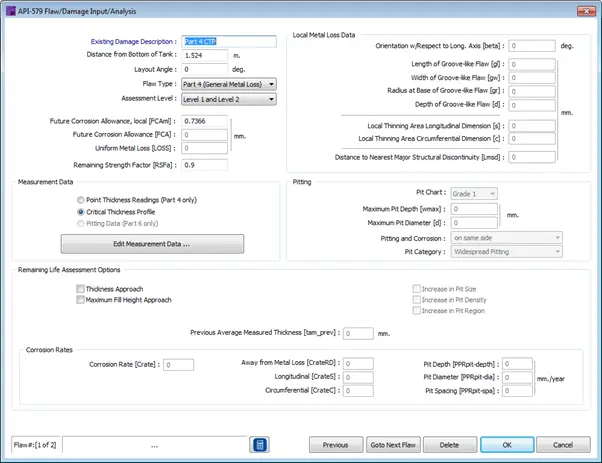Click the Layout Angle field

tap(205, 69)
